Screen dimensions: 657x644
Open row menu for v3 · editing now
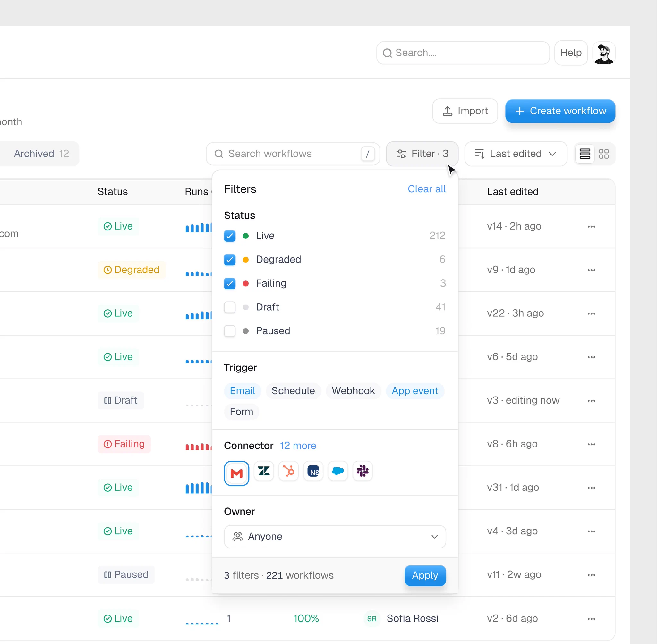coord(591,400)
